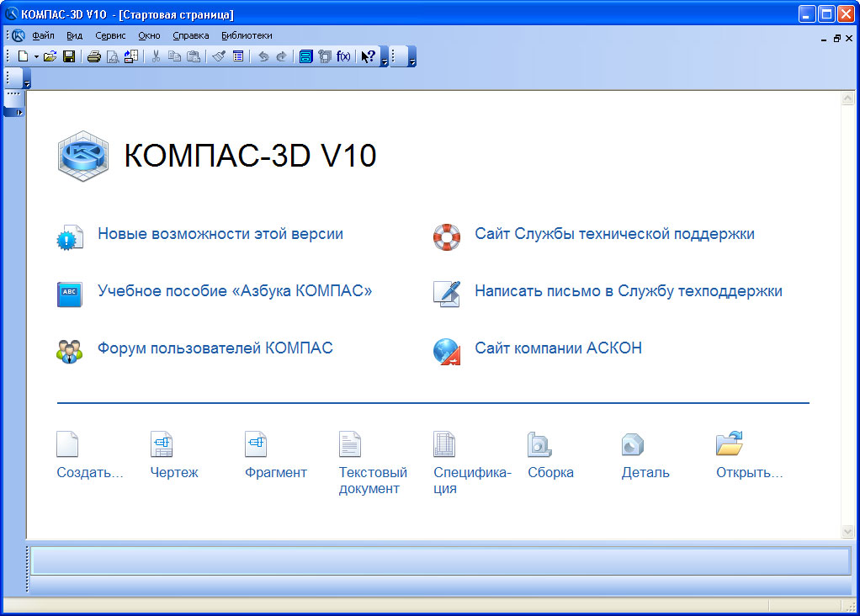The height and width of the screenshot is (616, 860).
Task: Click the Фрагмент document icon
Action: coord(256,444)
